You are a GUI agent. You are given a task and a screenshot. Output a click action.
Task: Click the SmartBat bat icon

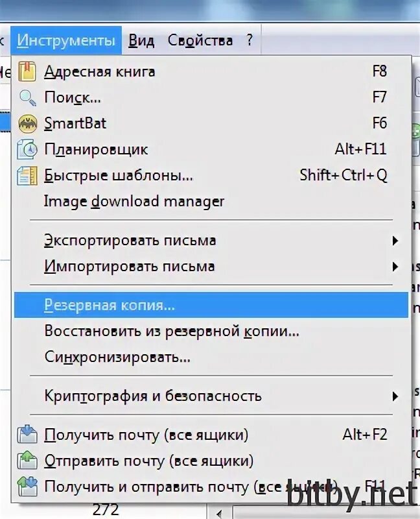(x=28, y=124)
